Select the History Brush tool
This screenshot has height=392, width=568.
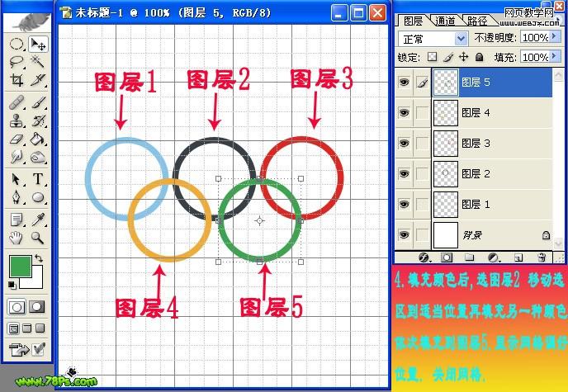38,120
